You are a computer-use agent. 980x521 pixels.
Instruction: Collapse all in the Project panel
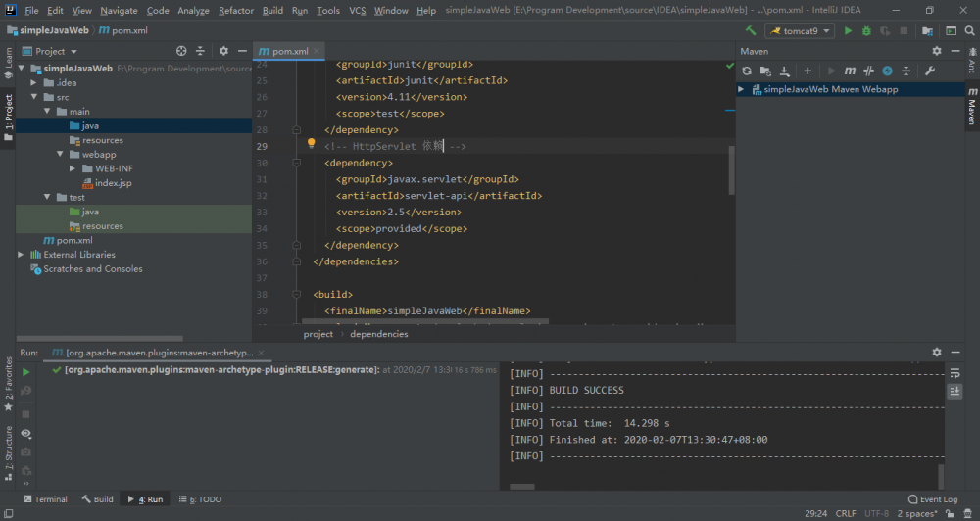click(x=200, y=51)
